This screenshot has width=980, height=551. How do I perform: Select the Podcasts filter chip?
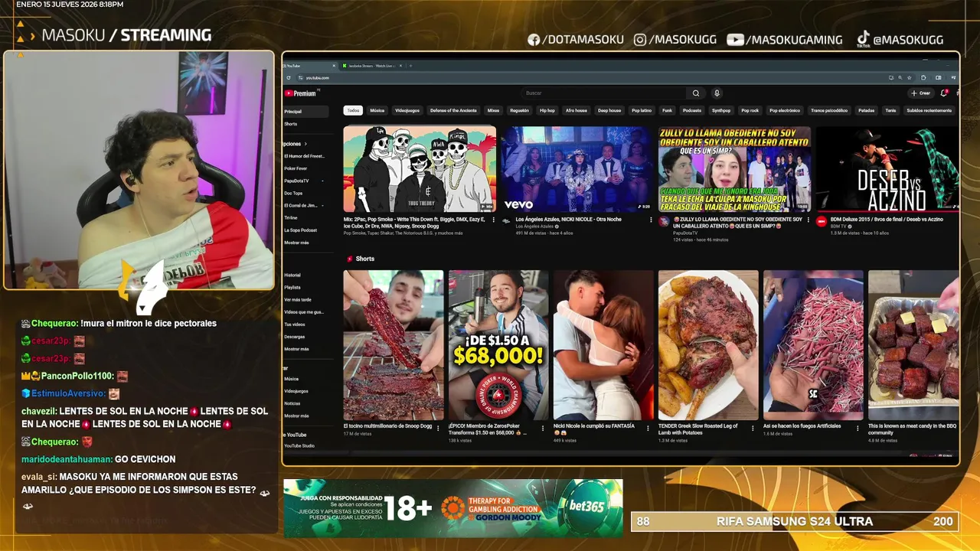tap(692, 110)
